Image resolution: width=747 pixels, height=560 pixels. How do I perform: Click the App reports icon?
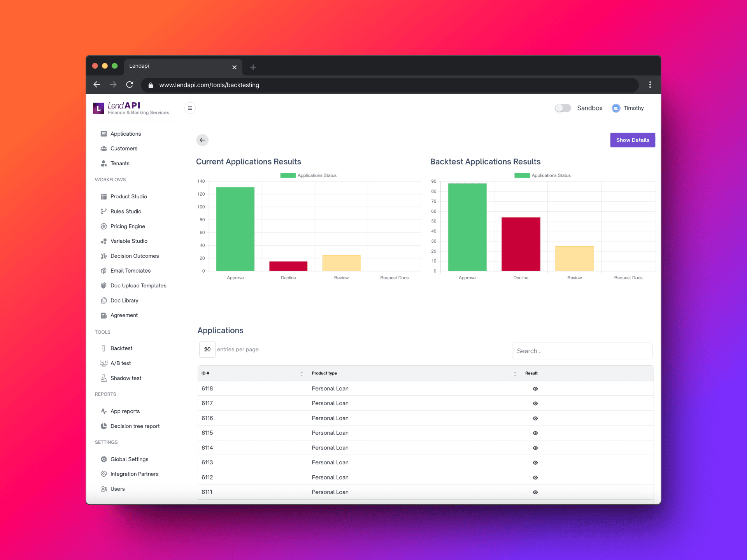(102, 411)
